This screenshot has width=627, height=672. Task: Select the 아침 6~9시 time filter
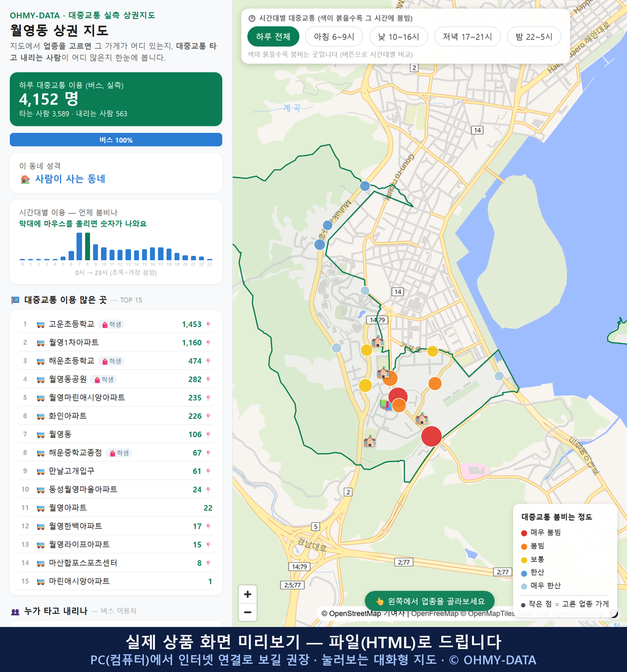pyautogui.click(x=334, y=37)
